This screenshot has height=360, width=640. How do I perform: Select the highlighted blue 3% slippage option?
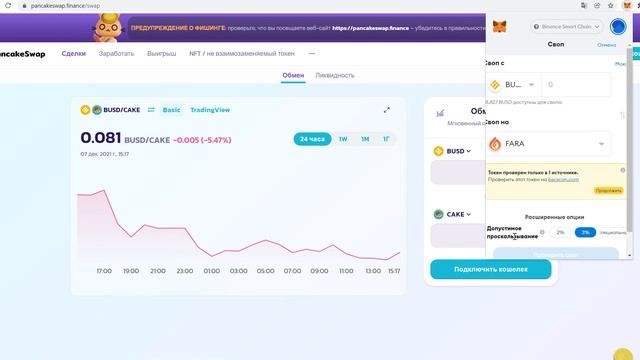click(585, 232)
